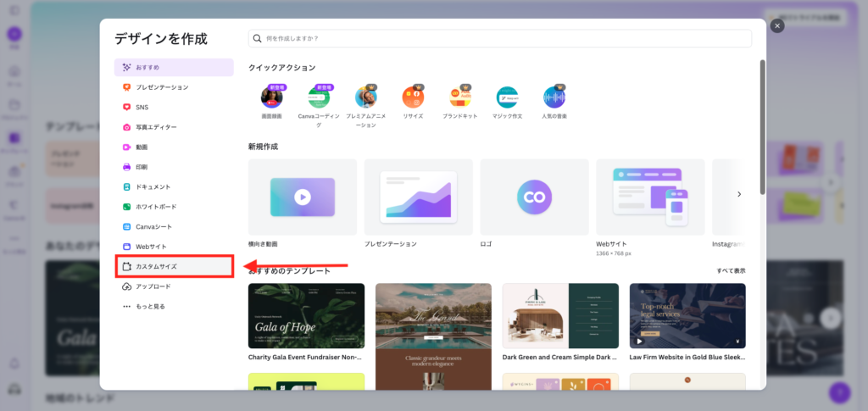
Task: Expand もっと見る in the sidebar
Action: tap(174, 307)
